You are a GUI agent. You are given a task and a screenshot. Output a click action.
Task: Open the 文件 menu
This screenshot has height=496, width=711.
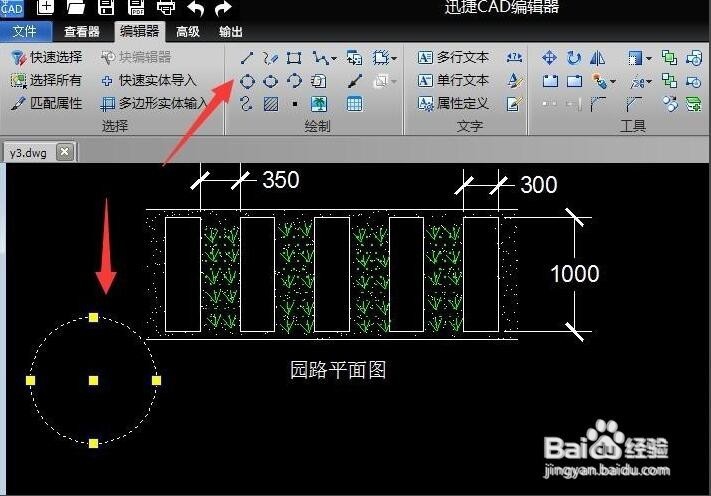25,31
